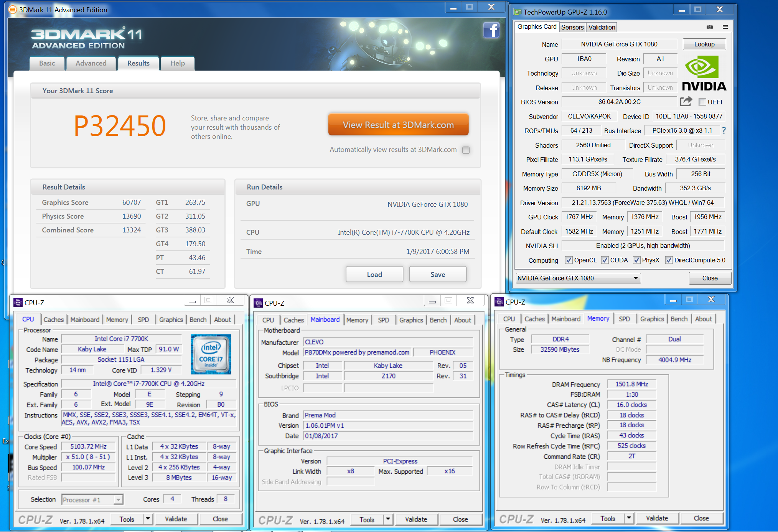Viewport: 778px width, 532px height.
Task: Click the BIOS share/export icon in GPU-Z
Action: pos(686,102)
